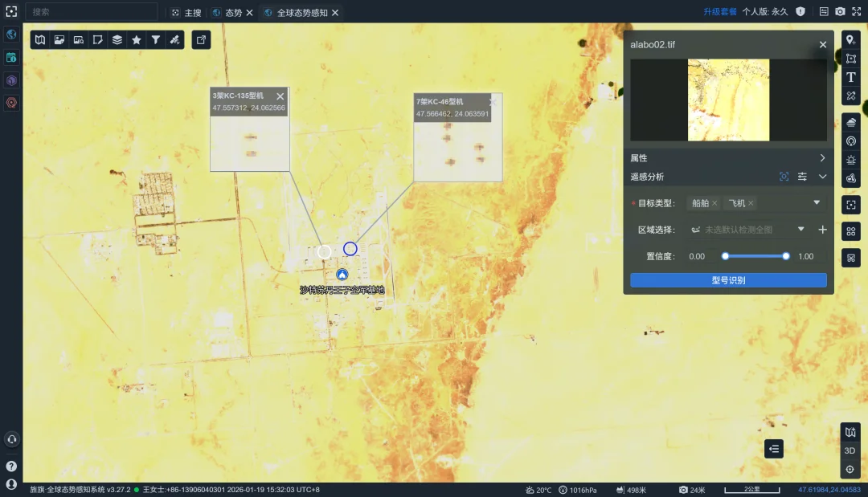Expand the 属性 section chevron
The height and width of the screenshot is (497, 868).
822,158
